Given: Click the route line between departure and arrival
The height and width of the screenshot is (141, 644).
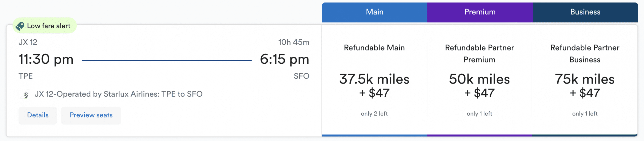Looking at the screenshot, I should [x=167, y=60].
